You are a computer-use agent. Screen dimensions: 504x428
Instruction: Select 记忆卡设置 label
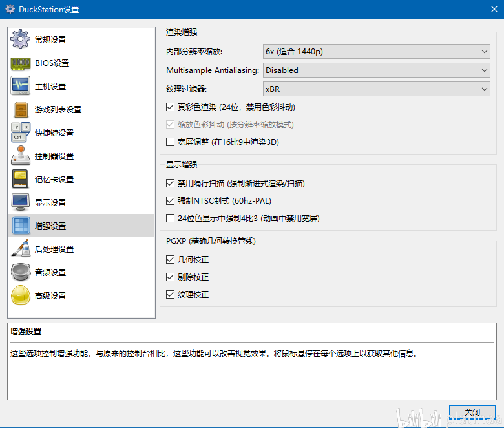click(54, 180)
